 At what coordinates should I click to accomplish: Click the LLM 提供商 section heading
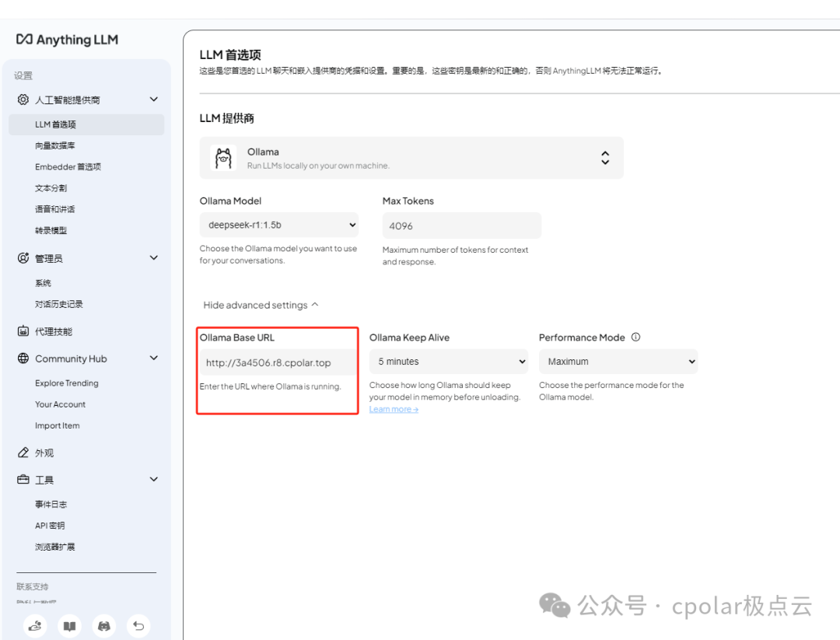click(226, 118)
